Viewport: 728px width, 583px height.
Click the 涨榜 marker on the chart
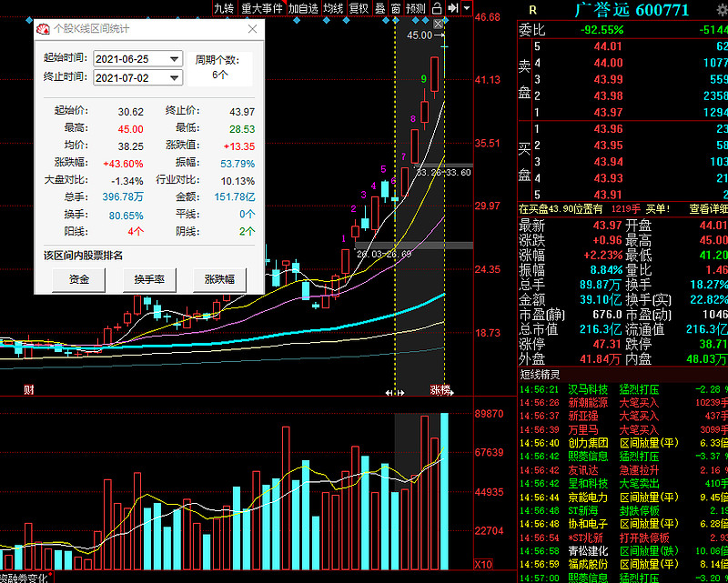(x=440, y=390)
